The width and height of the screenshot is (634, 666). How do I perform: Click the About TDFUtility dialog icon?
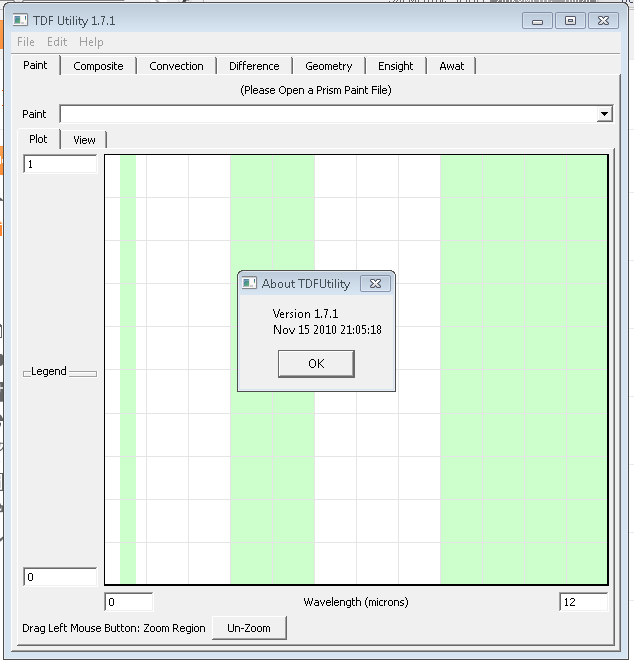coord(249,283)
